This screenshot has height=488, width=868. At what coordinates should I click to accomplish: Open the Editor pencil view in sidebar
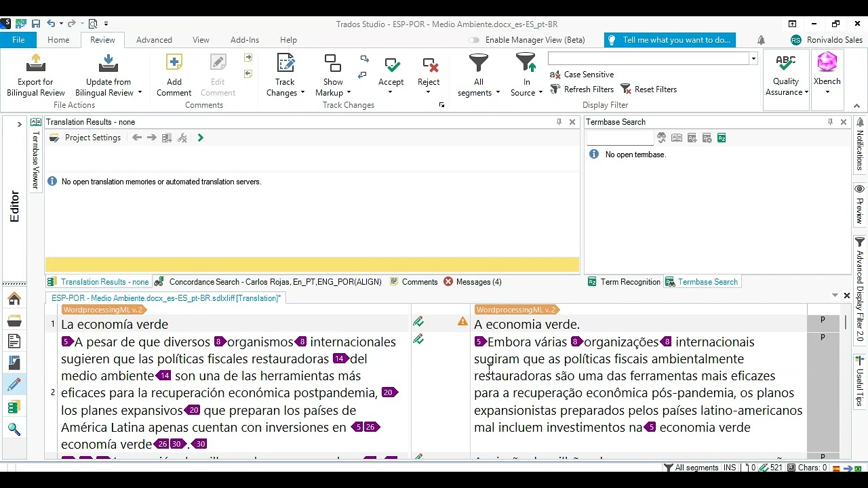[x=14, y=385]
